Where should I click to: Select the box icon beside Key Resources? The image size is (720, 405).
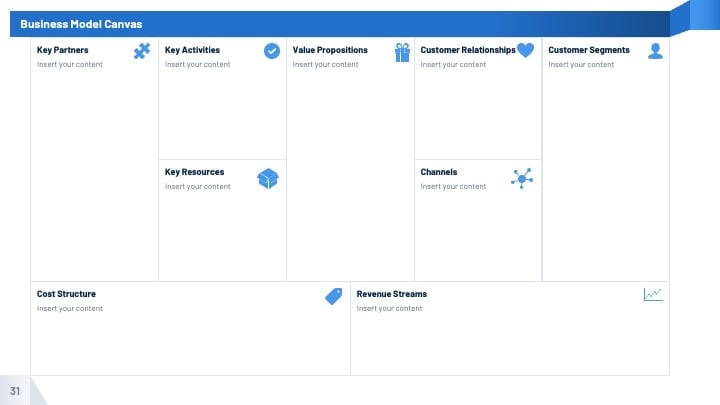268,179
